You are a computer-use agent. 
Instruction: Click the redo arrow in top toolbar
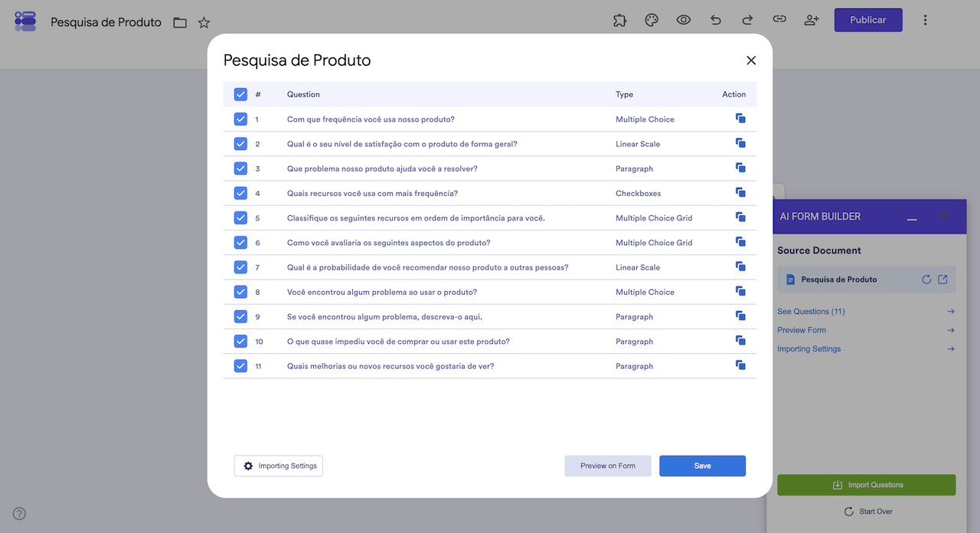(747, 20)
